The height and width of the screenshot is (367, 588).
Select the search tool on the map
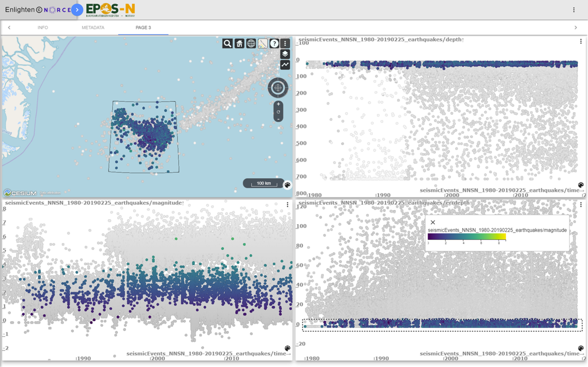coord(228,43)
